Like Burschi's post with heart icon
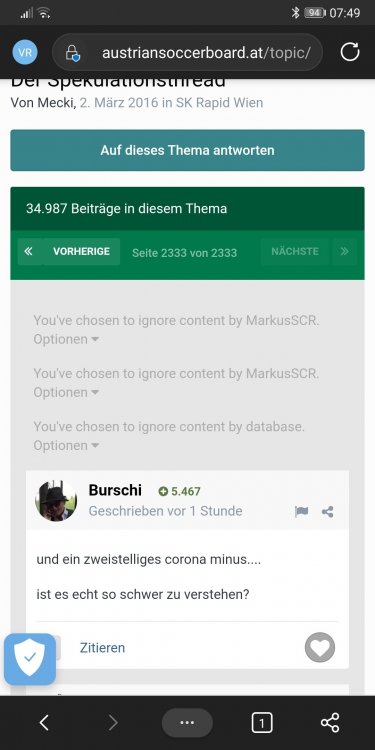375x750 pixels. [320, 648]
